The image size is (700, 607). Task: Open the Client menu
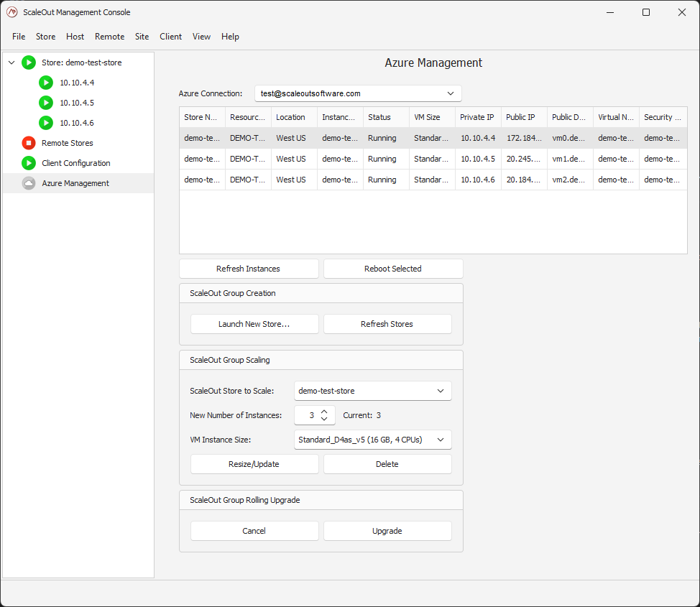tap(170, 37)
